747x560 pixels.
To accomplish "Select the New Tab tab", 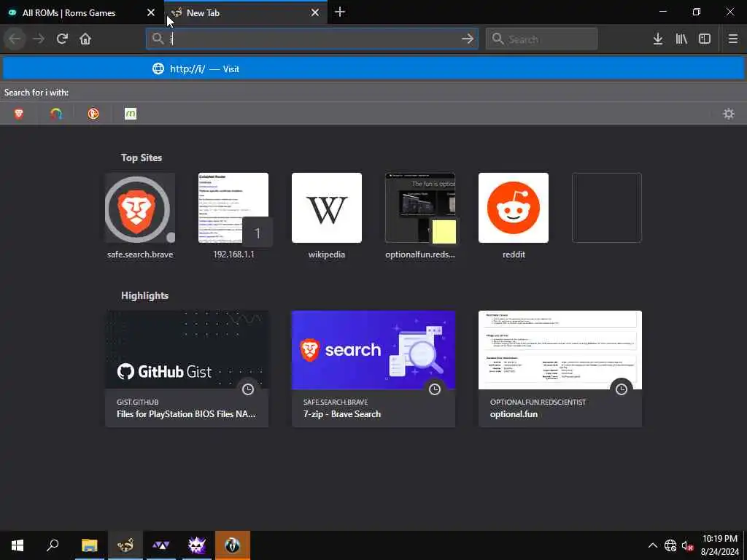I will pyautogui.click(x=245, y=13).
